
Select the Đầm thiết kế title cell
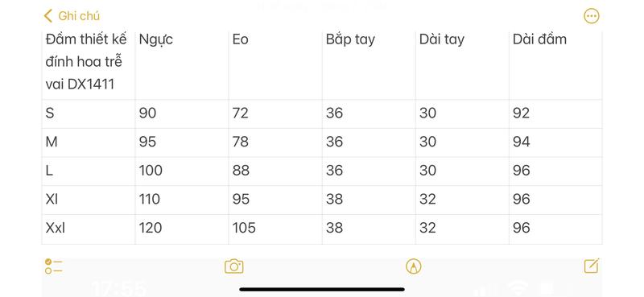pyautogui.click(x=89, y=65)
